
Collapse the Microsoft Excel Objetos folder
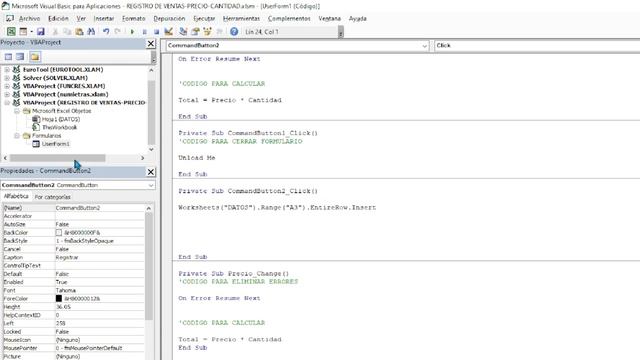(17, 111)
